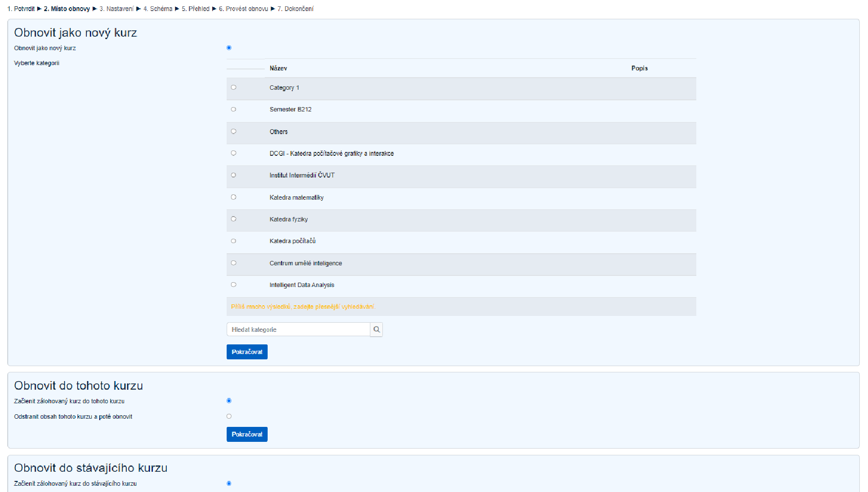Click the '2. Místo obnovy' step

(x=67, y=9)
